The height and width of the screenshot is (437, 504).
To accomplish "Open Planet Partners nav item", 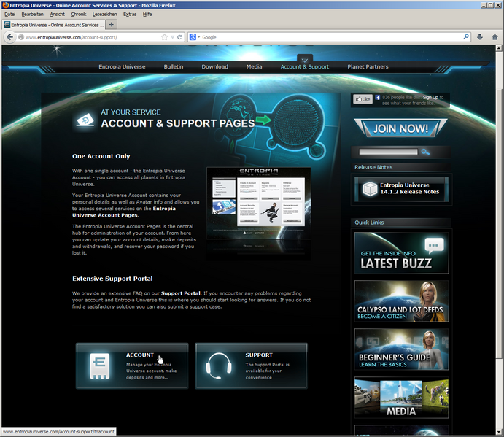I will pyautogui.click(x=368, y=66).
